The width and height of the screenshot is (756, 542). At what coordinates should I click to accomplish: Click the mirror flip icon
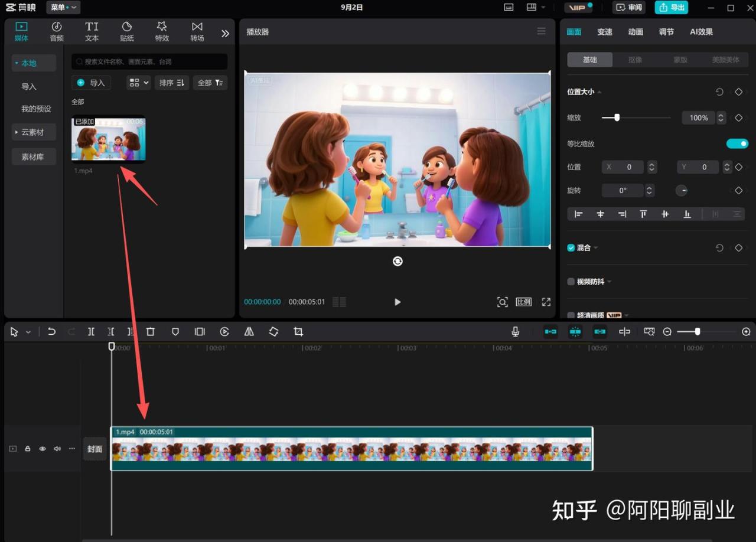coord(249,332)
